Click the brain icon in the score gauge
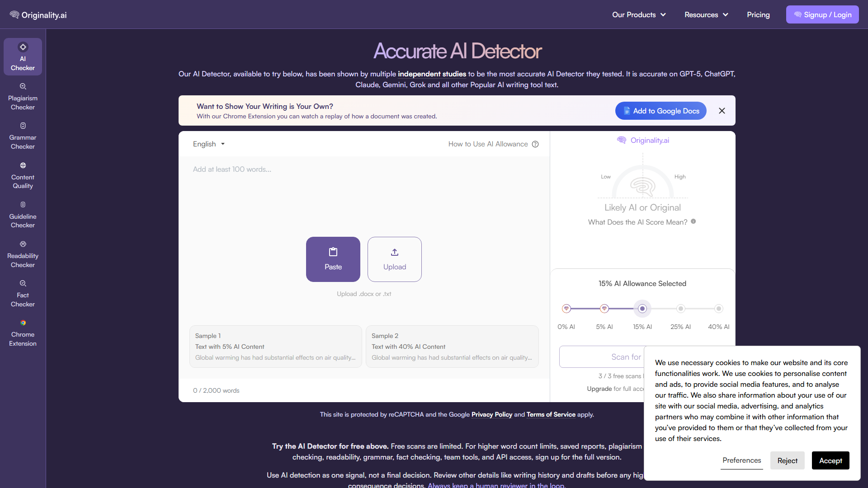The height and width of the screenshot is (488, 868). click(643, 186)
